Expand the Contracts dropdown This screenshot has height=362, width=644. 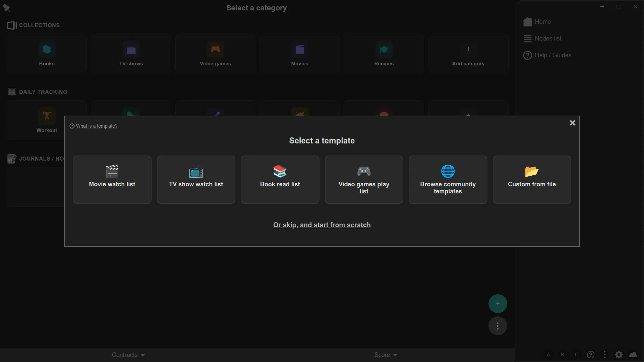point(128,355)
